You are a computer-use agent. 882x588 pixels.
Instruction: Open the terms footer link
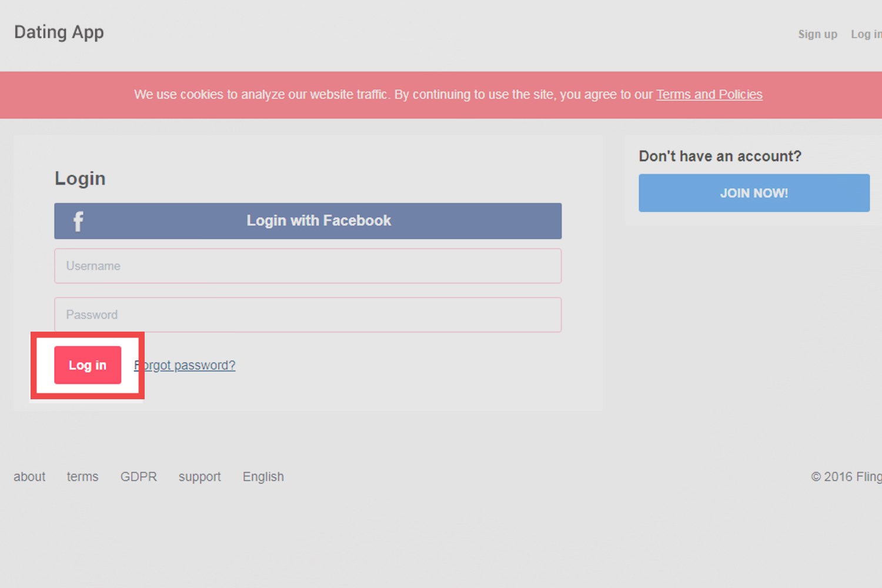coord(82,477)
